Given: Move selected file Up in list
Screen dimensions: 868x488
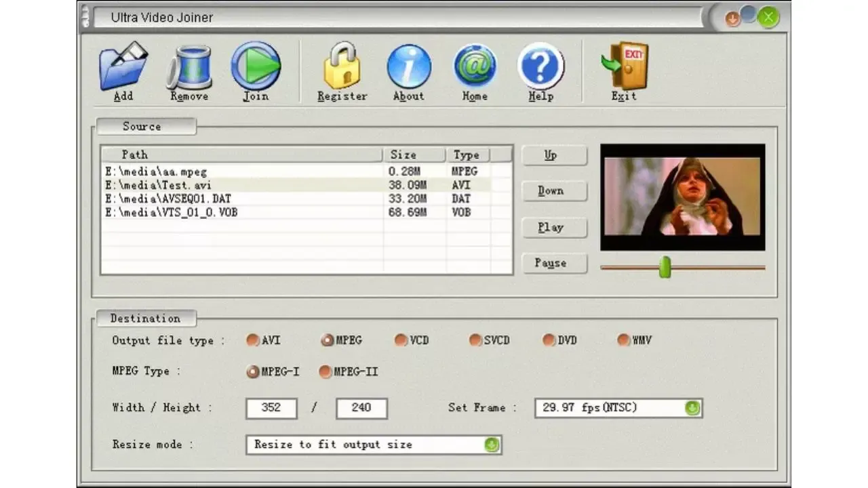Looking at the screenshot, I should pyautogui.click(x=553, y=155).
